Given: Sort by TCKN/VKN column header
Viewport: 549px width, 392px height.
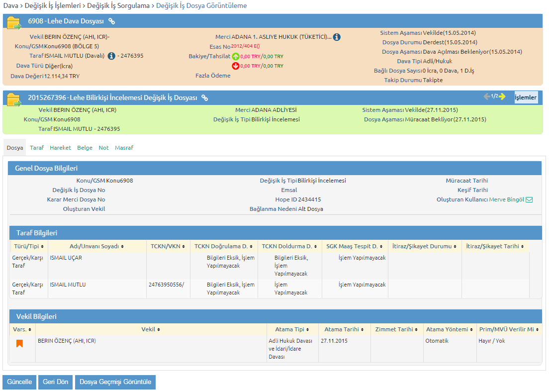Looking at the screenshot, I should pyautogui.click(x=168, y=246).
